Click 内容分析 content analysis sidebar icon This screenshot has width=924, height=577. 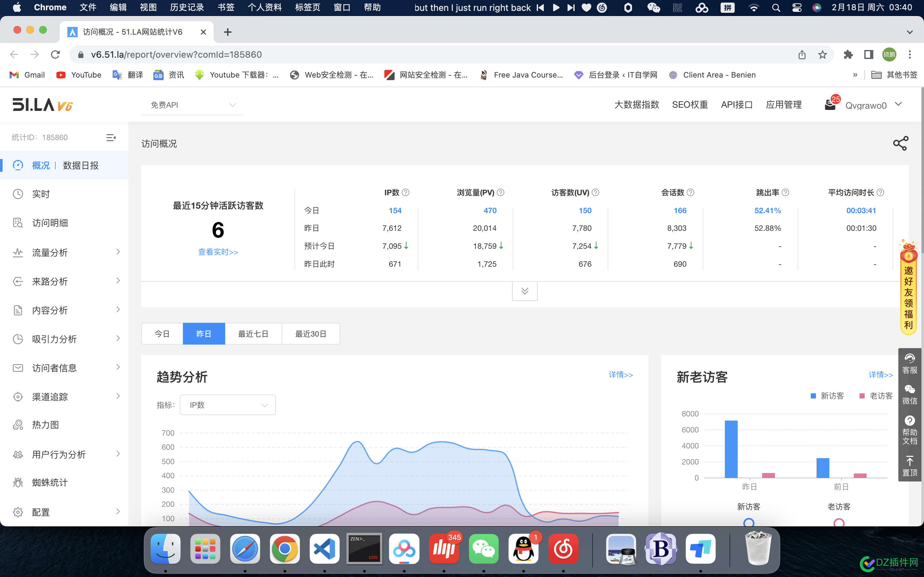coord(18,310)
